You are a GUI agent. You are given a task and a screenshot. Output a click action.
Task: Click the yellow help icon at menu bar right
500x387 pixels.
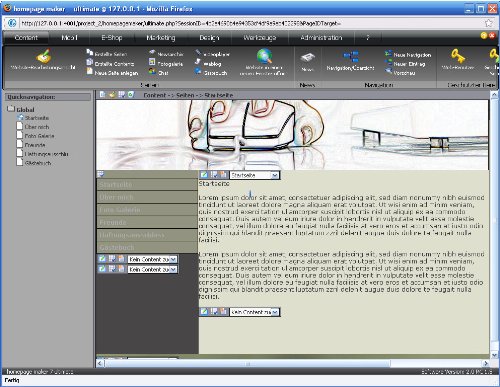tap(484, 36)
